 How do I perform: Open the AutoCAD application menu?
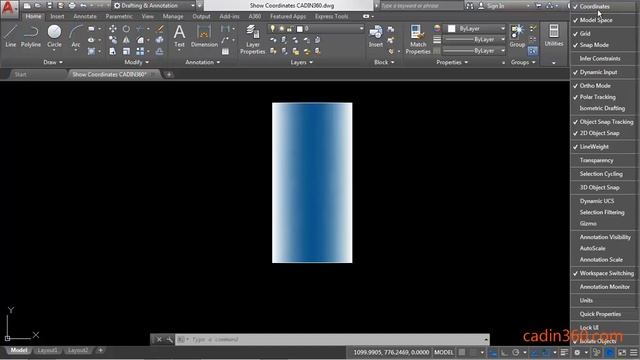tap(9, 8)
